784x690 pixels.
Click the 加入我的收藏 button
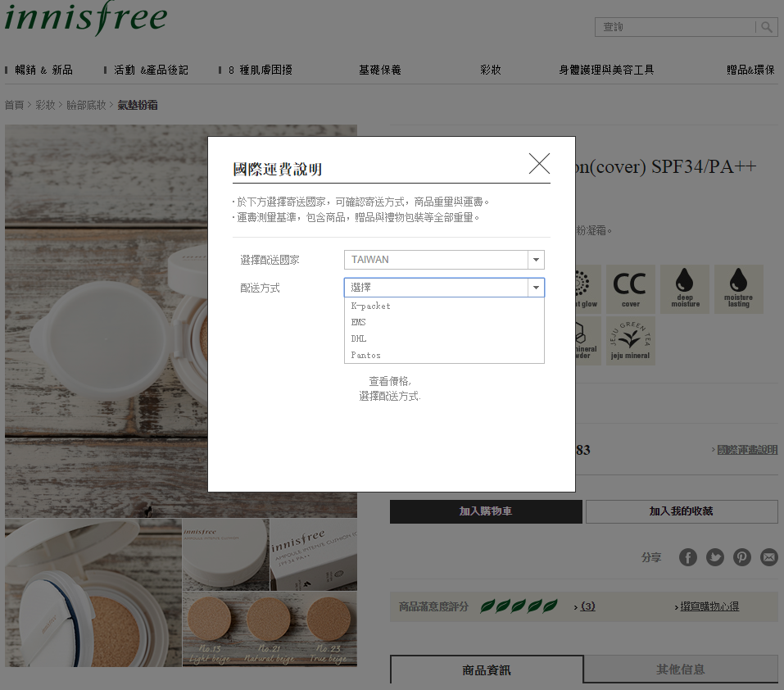[x=682, y=511]
